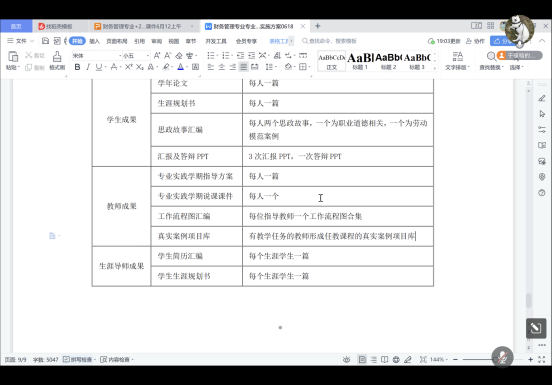The image size is (552, 386).
Task: Expand the table borders dropdown
Action: click(309, 67)
